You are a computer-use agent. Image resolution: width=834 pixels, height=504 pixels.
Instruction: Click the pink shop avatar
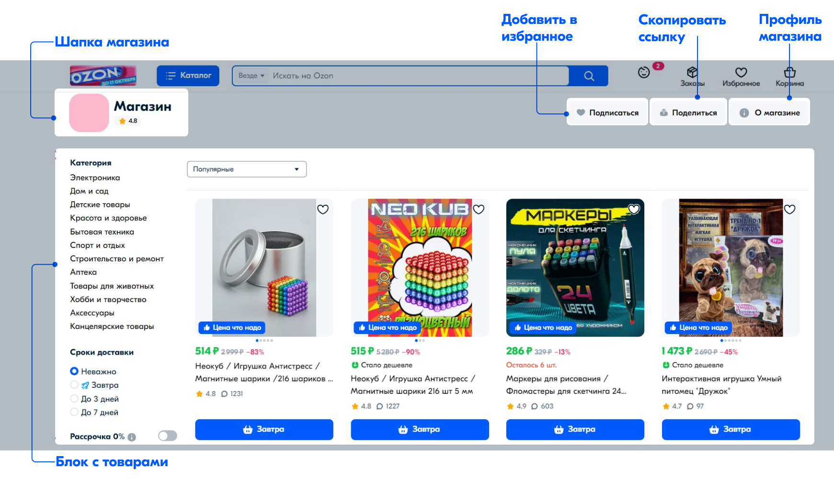pos(89,112)
